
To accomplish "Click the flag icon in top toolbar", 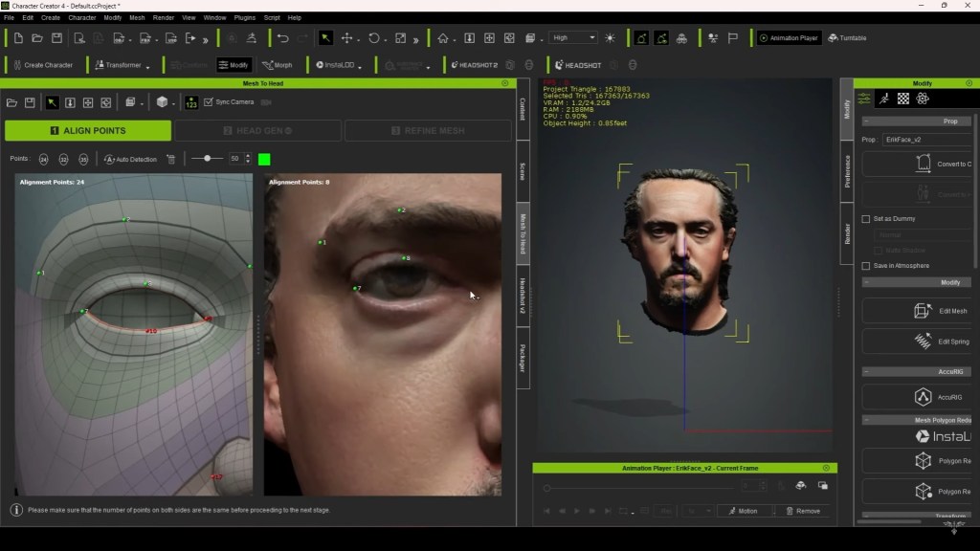I will click(x=732, y=38).
